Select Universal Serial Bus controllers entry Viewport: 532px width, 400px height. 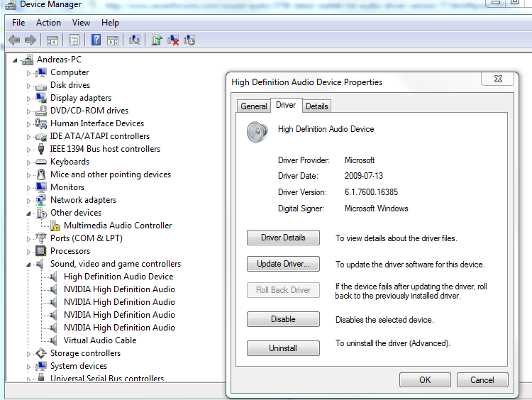pyautogui.click(x=107, y=378)
